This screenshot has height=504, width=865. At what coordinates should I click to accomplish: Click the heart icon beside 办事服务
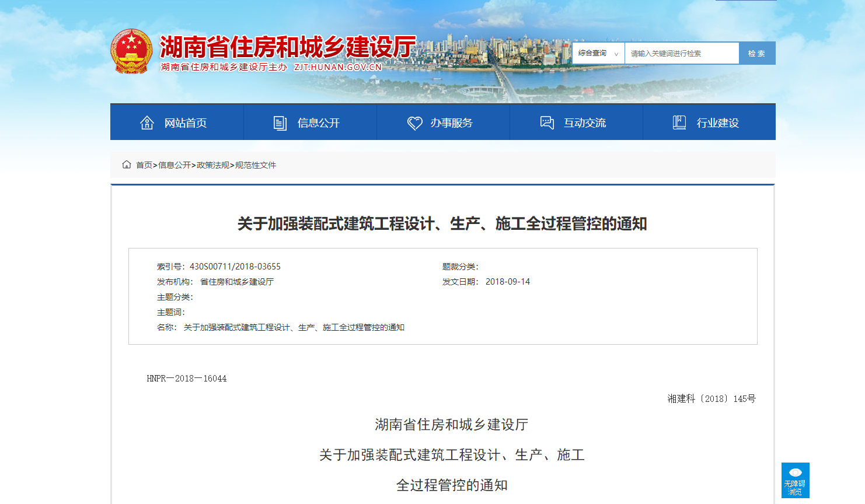414,123
